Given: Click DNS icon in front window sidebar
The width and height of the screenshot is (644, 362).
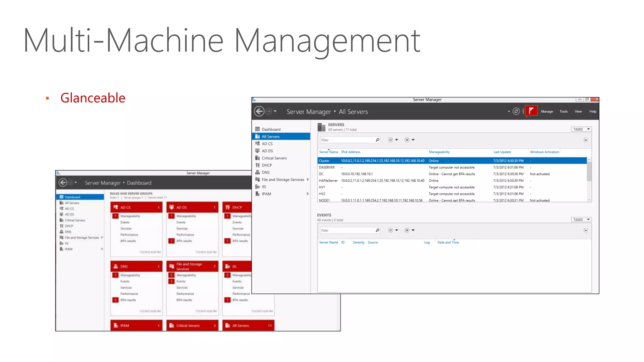Looking at the screenshot, I should [258, 172].
